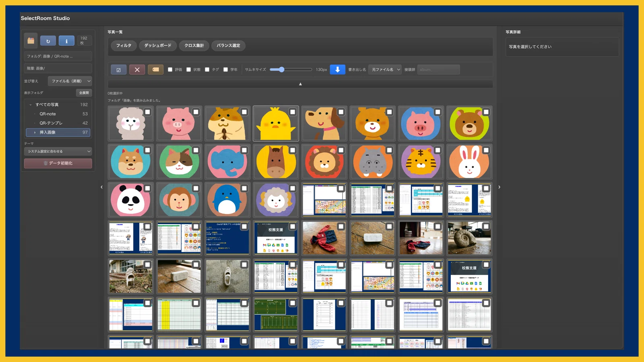The image size is (644, 362).
Task: Click the reload arrow icon button
Action: [48, 41]
